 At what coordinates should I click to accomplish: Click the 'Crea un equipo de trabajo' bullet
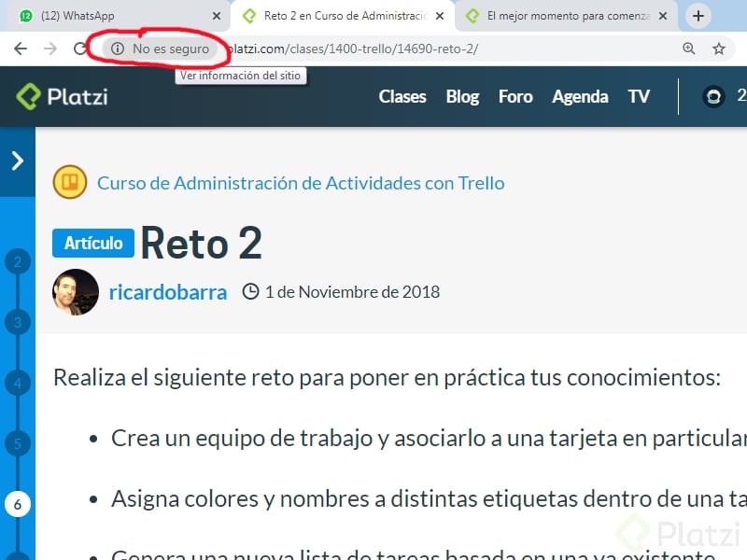pyautogui.click(x=429, y=438)
